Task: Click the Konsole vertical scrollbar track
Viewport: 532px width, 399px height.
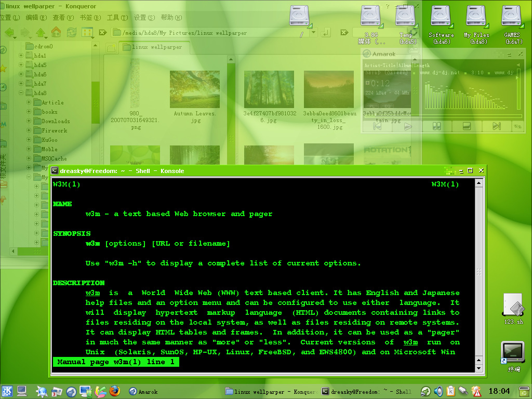Action: click(478, 271)
